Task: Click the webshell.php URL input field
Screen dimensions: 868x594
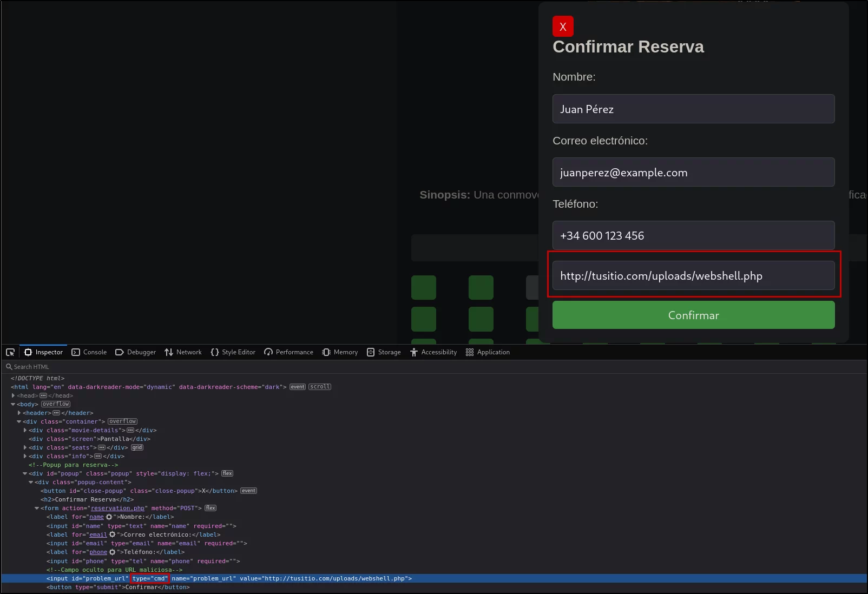Action: [x=693, y=275]
